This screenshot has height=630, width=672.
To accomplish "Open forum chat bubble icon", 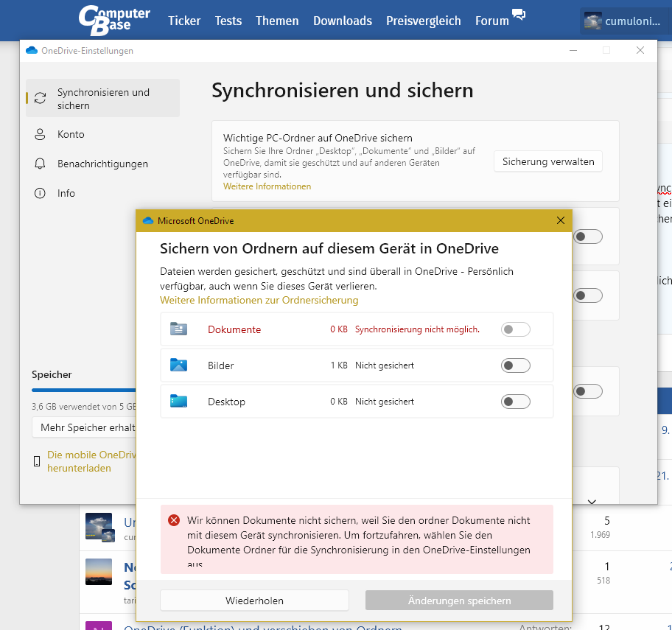I will pyautogui.click(x=519, y=15).
